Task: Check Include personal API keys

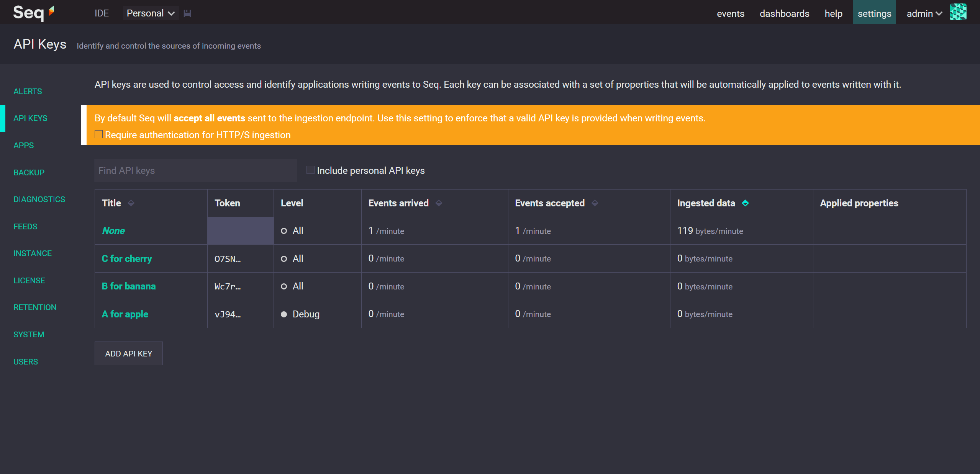Action: click(x=310, y=170)
